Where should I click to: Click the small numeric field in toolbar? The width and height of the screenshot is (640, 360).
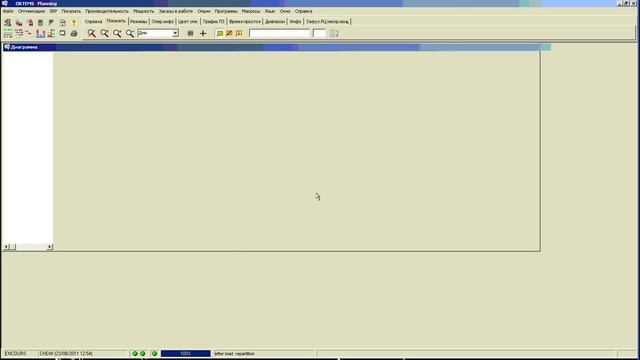319,33
